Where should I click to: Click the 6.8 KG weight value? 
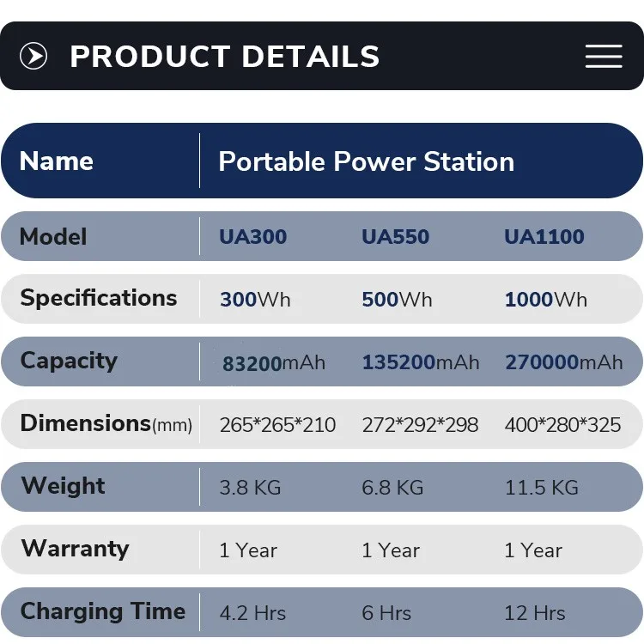(392, 488)
